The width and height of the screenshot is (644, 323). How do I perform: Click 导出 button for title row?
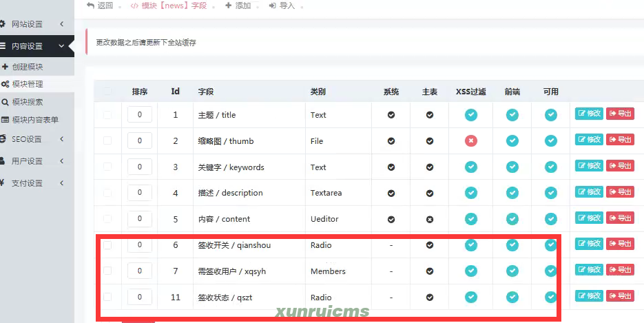click(620, 114)
